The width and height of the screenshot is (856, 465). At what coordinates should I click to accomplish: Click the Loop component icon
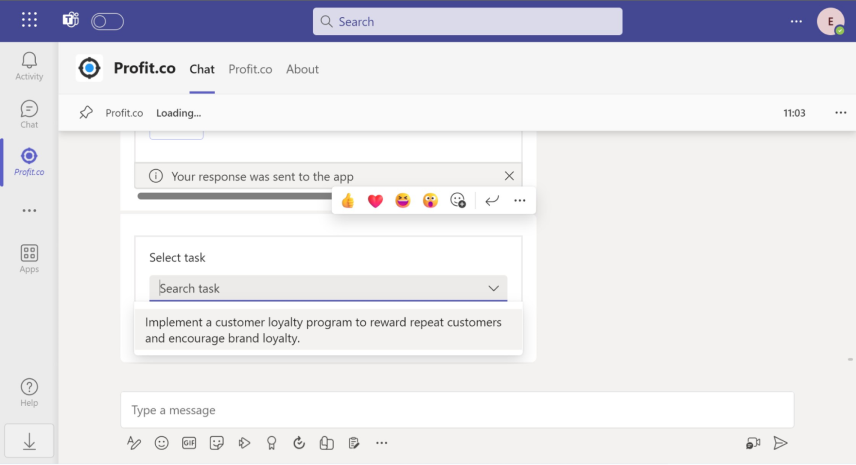click(x=299, y=443)
